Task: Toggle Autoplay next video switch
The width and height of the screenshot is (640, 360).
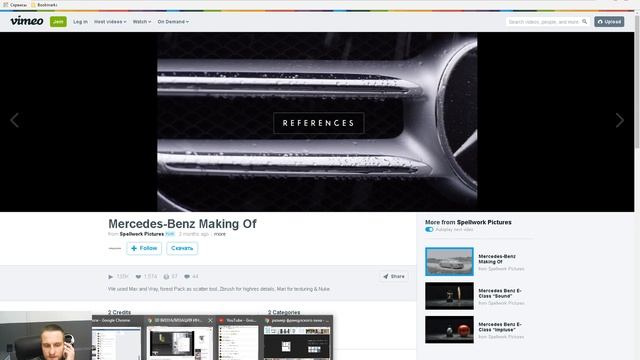Action: [429, 229]
